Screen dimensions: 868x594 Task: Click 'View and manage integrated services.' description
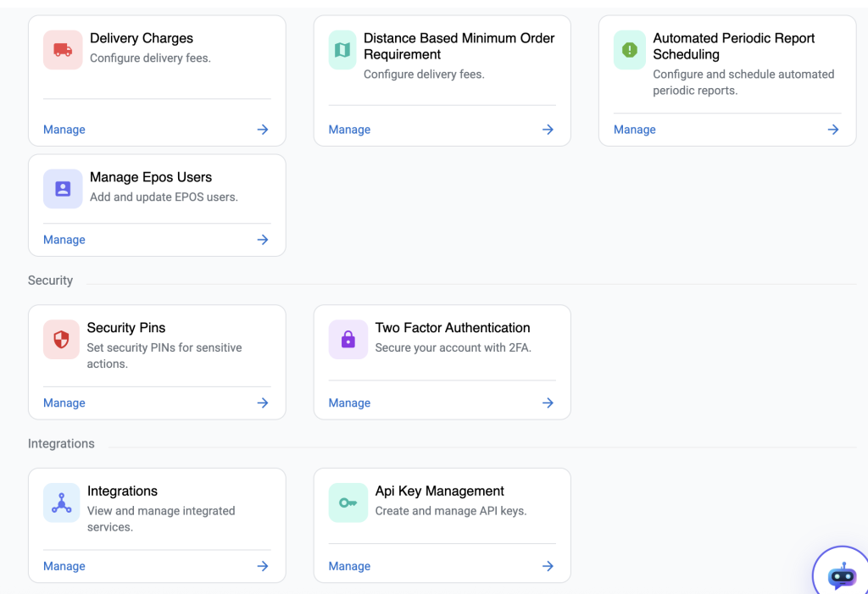[161, 519]
